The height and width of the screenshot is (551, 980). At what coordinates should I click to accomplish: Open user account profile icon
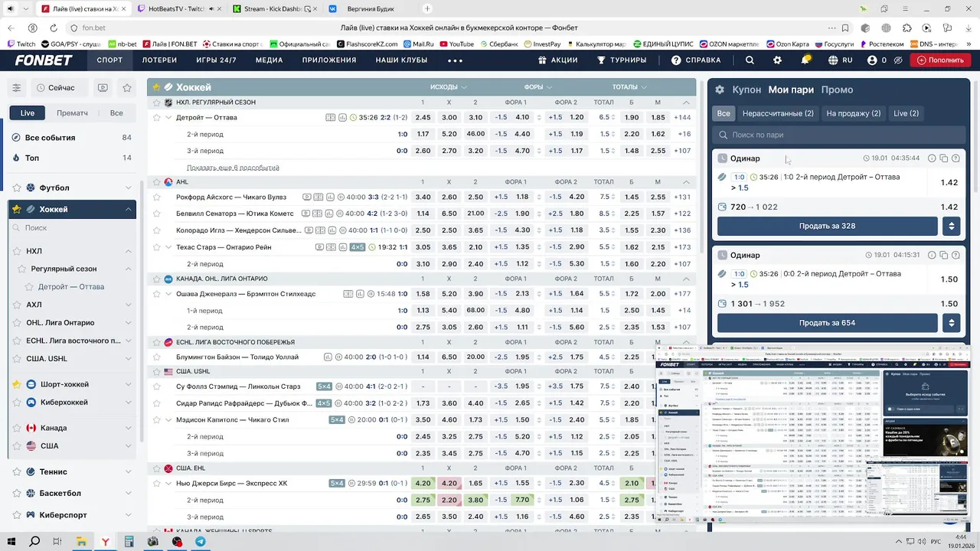[872, 60]
